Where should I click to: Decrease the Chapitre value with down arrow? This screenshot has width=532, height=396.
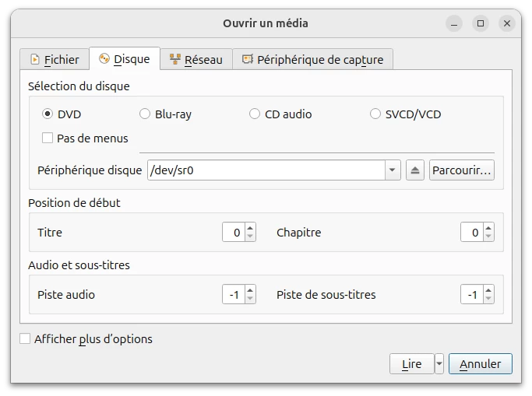(x=488, y=237)
